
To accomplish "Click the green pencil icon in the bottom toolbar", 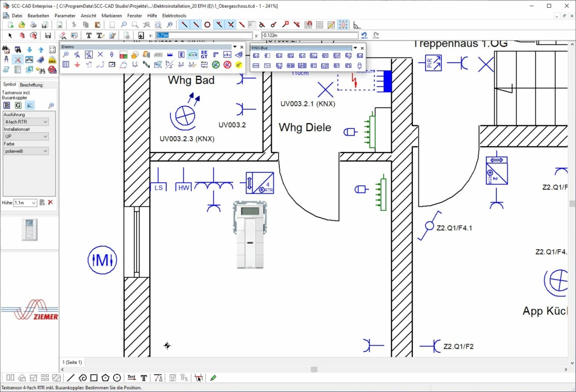I will [x=213, y=378].
